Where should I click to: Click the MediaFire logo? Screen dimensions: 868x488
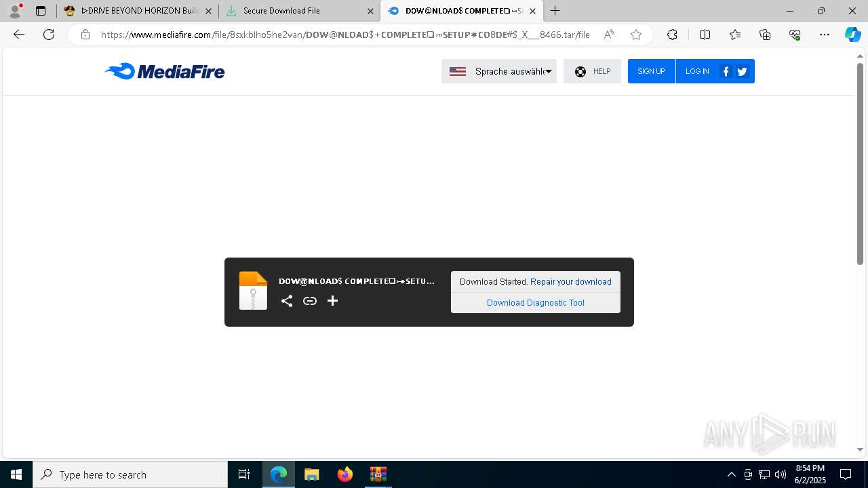point(165,71)
